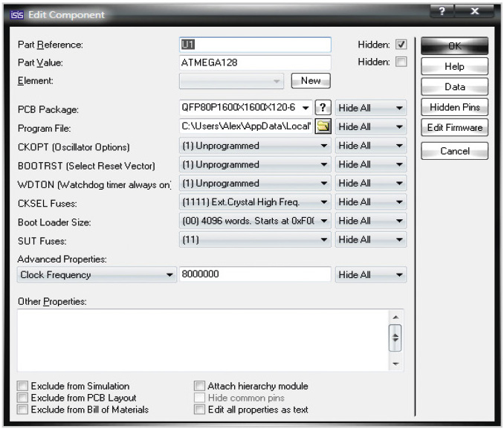Click Other Properties scrollbar up arrow
The height and width of the screenshot is (429, 504).
395,317
